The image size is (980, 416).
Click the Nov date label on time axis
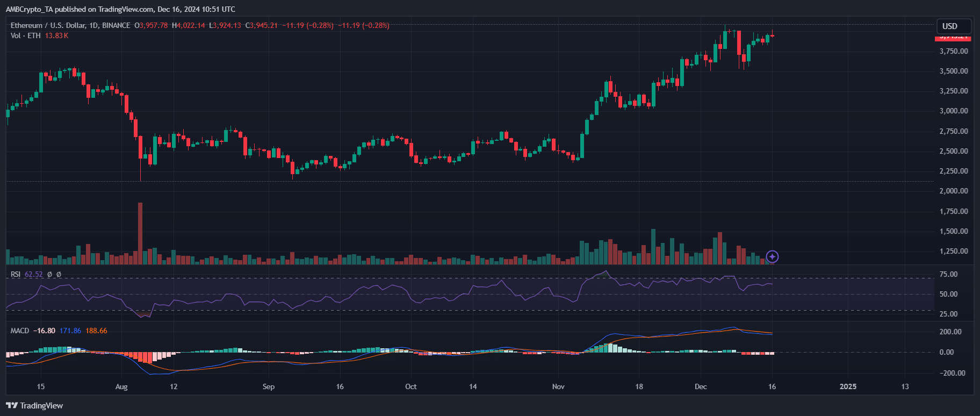click(x=558, y=386)
